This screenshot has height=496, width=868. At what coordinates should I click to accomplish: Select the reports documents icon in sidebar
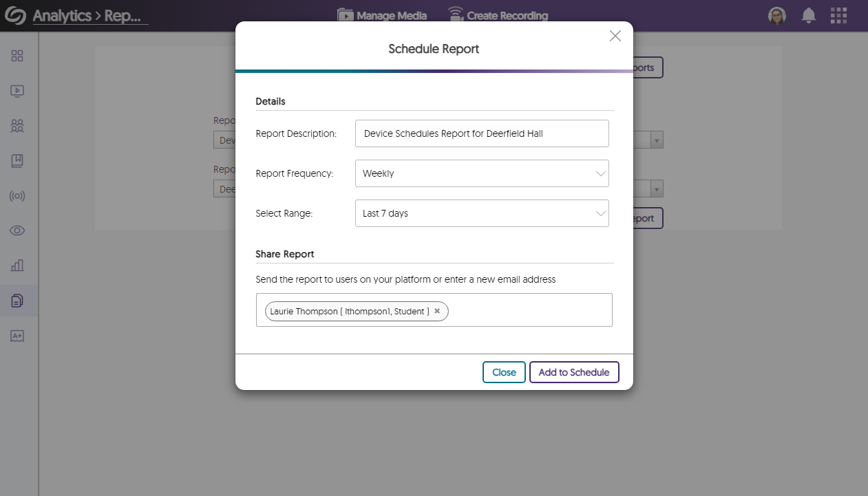tap(17, 301)
